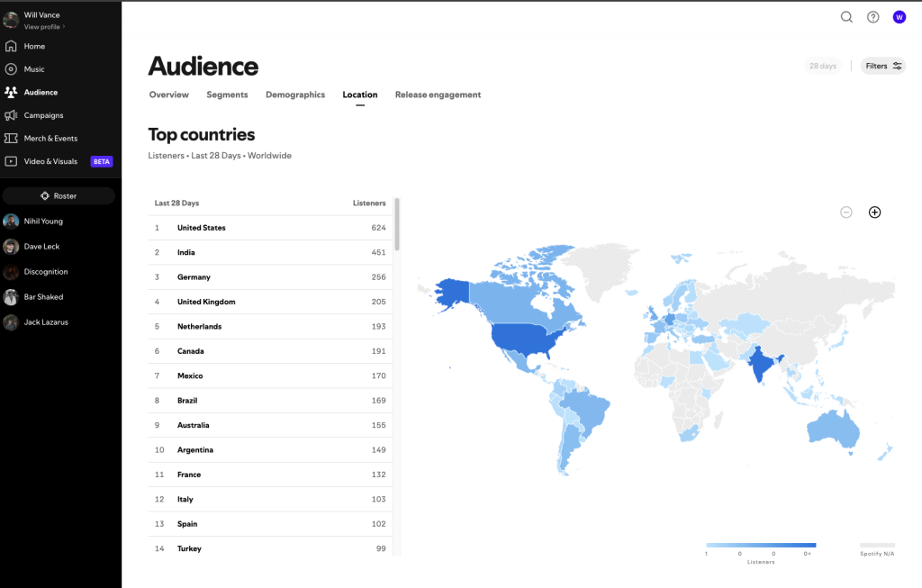Open the Roster button
Screen dimensions: 922x588
(59, 195)
